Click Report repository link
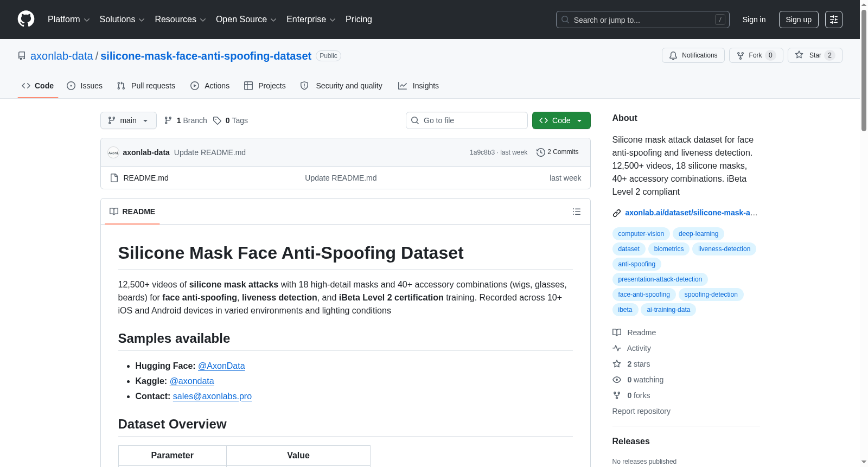 click(641, 411)
